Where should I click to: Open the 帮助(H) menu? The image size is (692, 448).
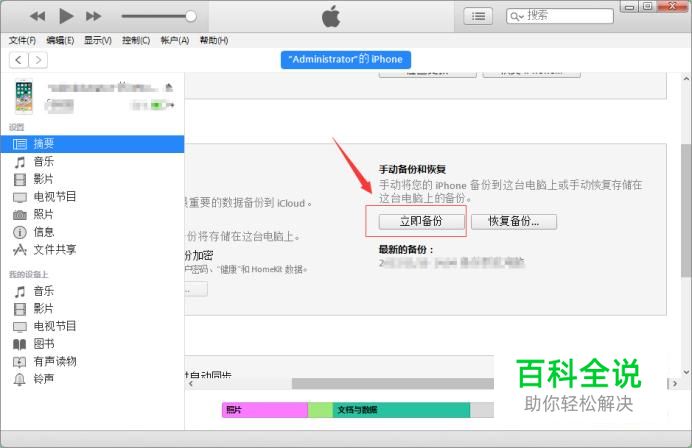(x=214, y=41)
